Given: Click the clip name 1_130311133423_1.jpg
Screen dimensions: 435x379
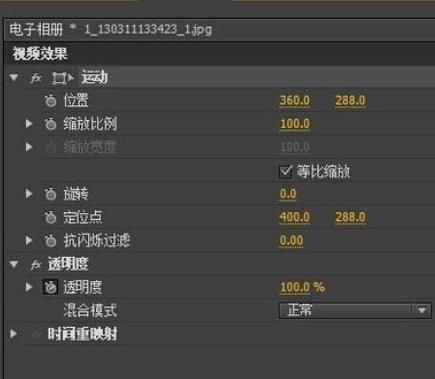Looking at the screenshot, I should pyautogui.click(x=148, y=30).
